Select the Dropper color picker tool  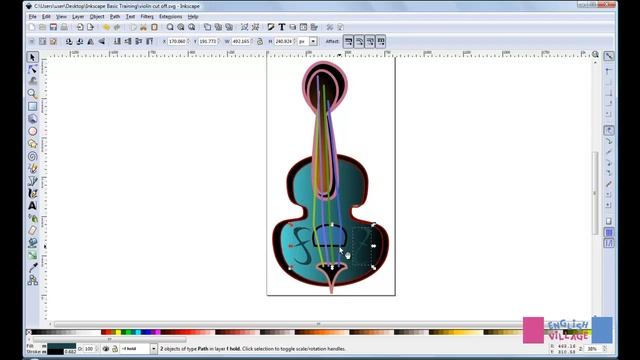[33, 268]
